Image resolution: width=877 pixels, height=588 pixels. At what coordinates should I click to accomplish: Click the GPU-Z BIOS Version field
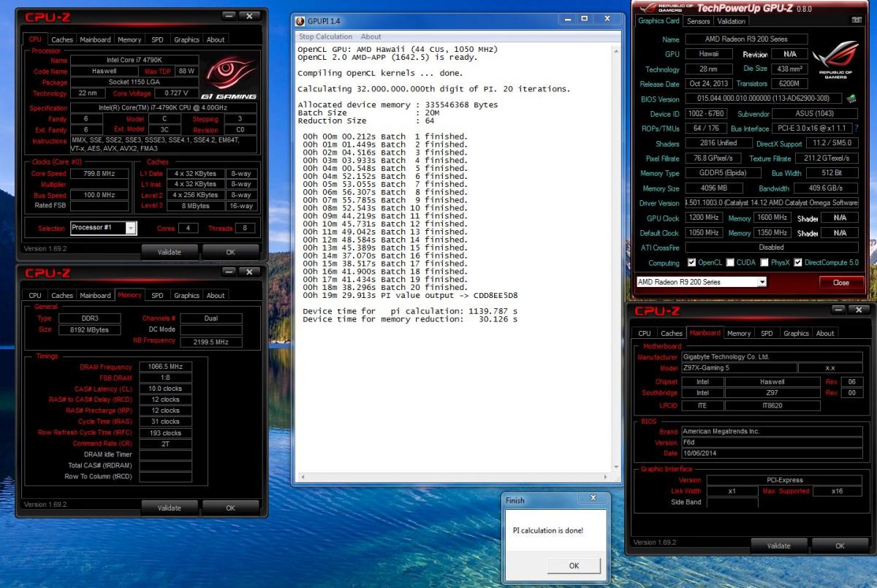(x=764, y=99)
